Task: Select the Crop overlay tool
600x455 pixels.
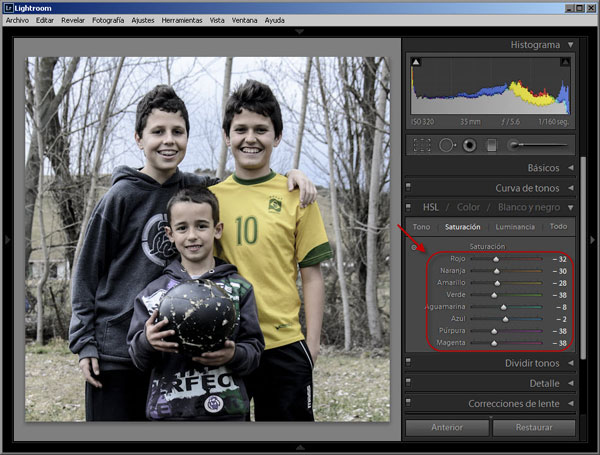Action: pos(422,145)
